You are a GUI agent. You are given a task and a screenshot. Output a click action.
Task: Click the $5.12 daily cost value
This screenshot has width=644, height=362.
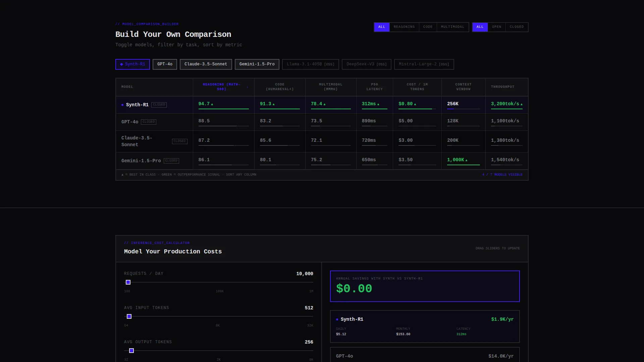[x=341, y=334]
